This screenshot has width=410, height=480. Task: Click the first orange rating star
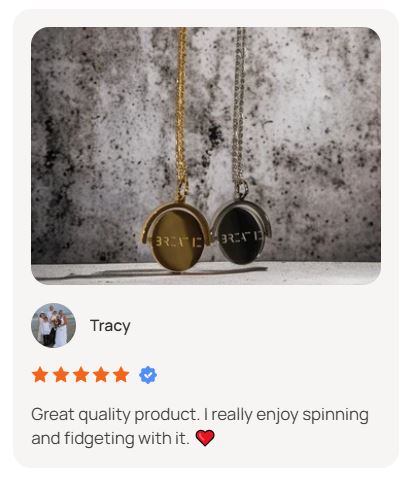pyautogui.click(x=40, y=374)
